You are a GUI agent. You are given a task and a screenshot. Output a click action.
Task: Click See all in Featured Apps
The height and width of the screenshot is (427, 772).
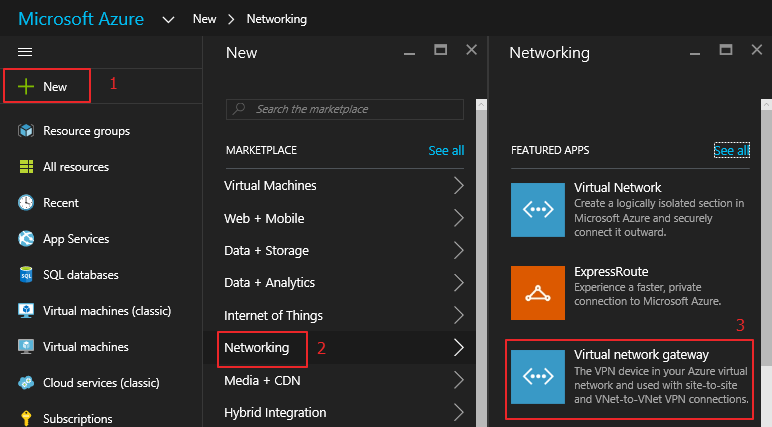[732, 151]
